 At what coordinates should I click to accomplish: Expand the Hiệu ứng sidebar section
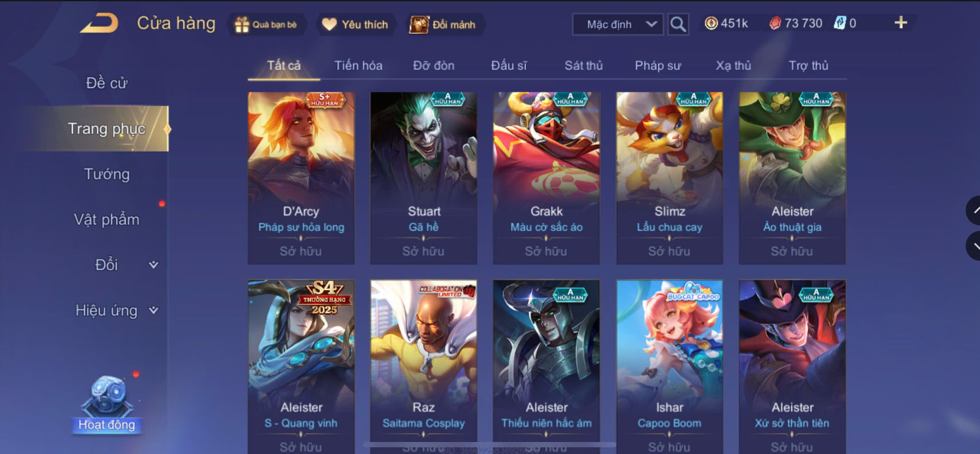[117, 310]
